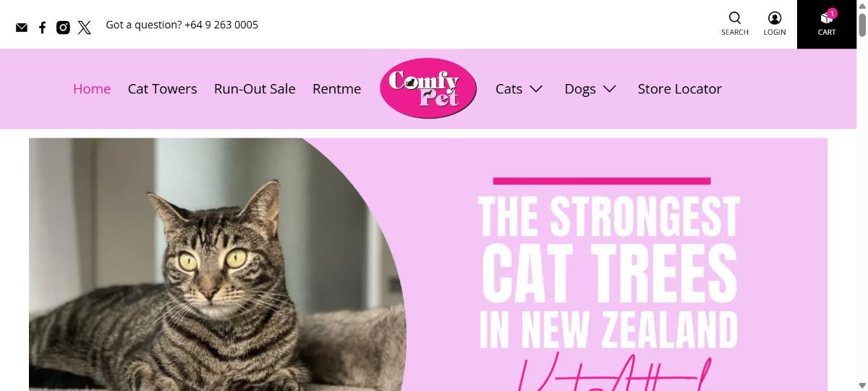Open the X (Twitter) social icon

click(85, 28)
